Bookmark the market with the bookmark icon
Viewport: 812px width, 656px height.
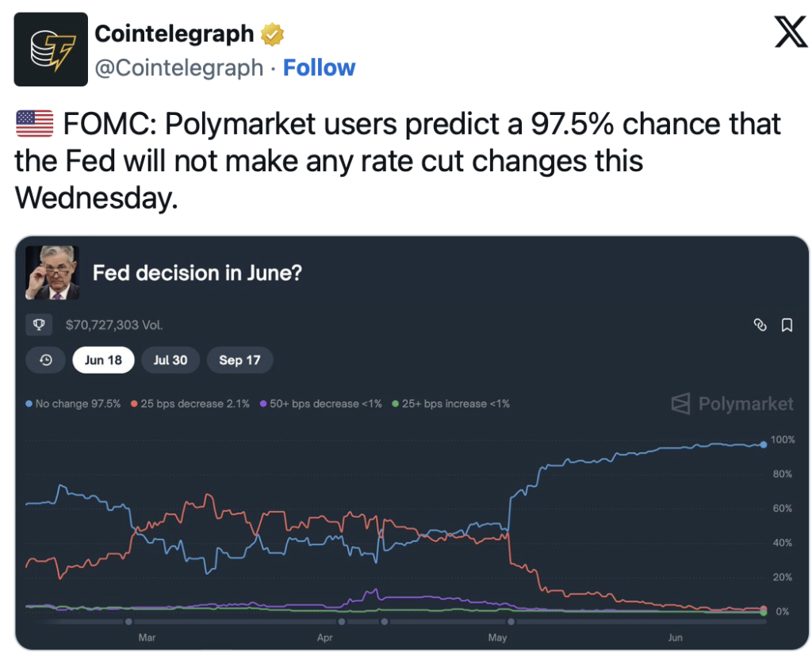(787, 325)
